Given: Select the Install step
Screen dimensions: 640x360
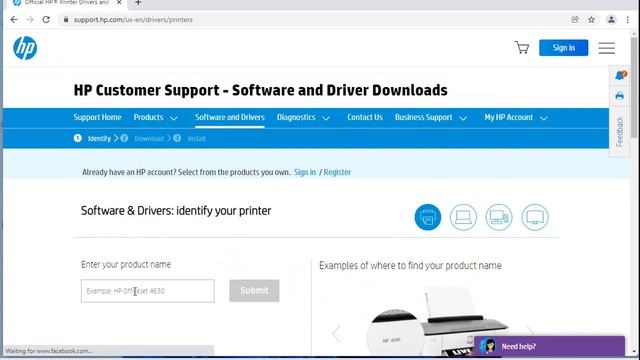Looking at the screenshot, I should [189, 138].
